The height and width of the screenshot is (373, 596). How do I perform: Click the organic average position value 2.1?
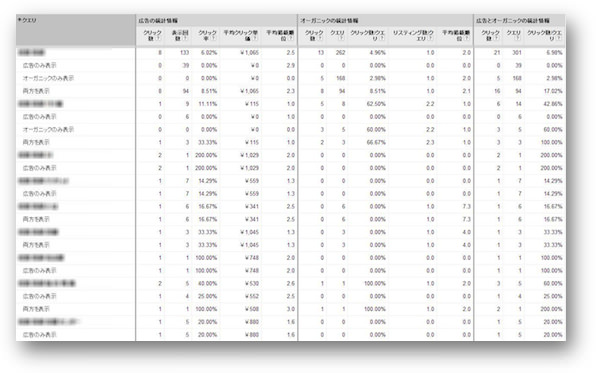pyautogui.click(x=467, y=91)
